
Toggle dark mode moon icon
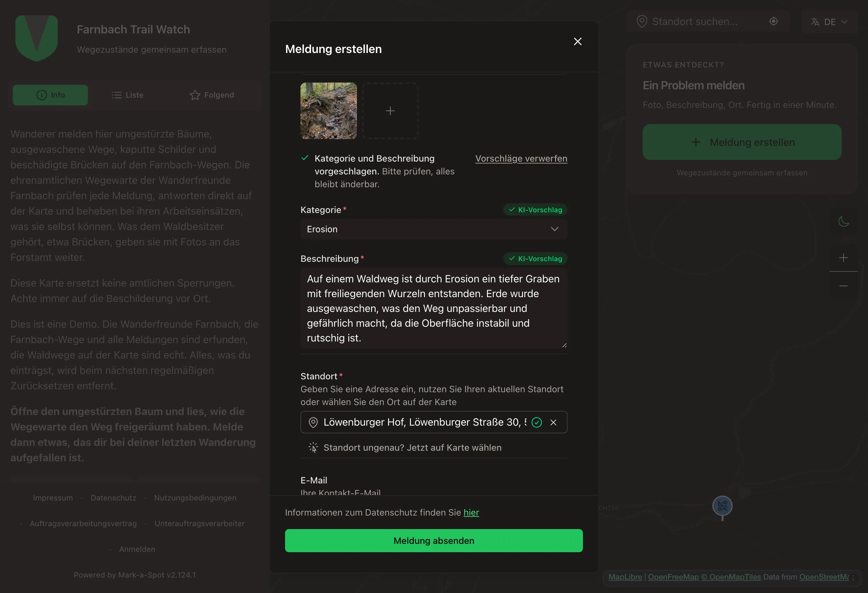click(843, 222)
